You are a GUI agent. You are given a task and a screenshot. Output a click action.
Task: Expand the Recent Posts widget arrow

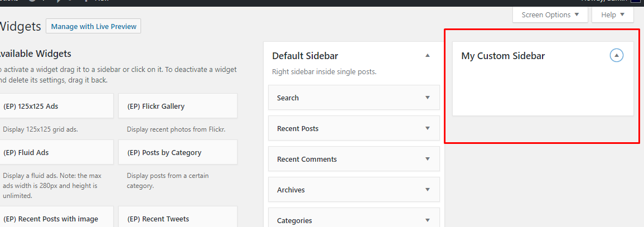coord(428,128)
